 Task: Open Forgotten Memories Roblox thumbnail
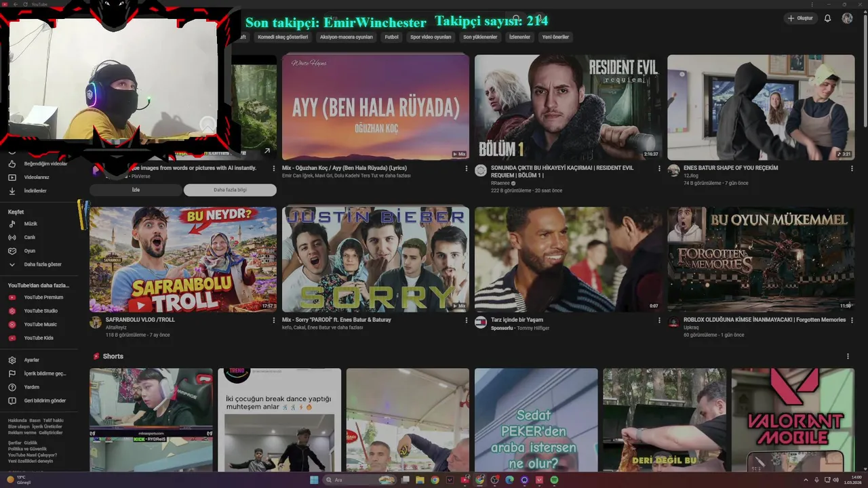point(761,260)
